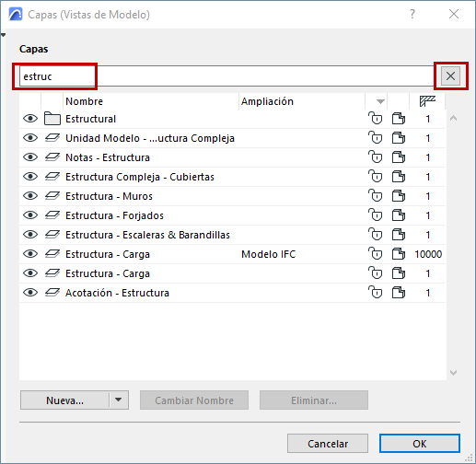Screen dimensions: 476x464
Task: Click the Eliminar... button
Action: point(314,400)
